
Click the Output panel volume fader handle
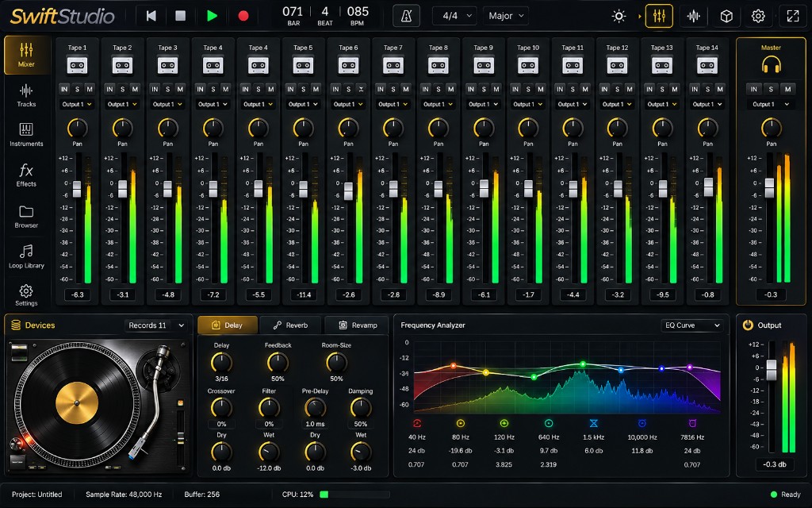772,370
